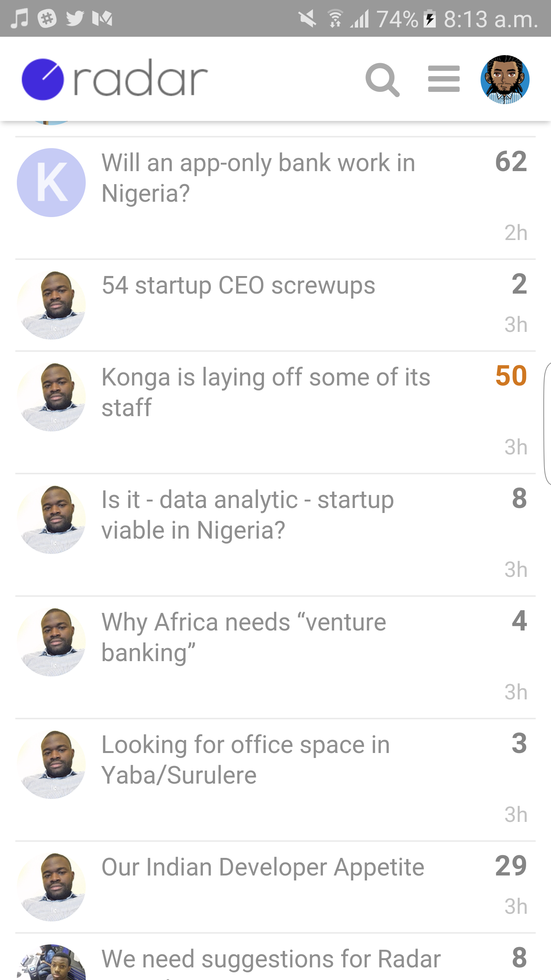Tap the K avatar beside app-only bank topic
The image size is (551, 980).
click(x=51, y=183)
